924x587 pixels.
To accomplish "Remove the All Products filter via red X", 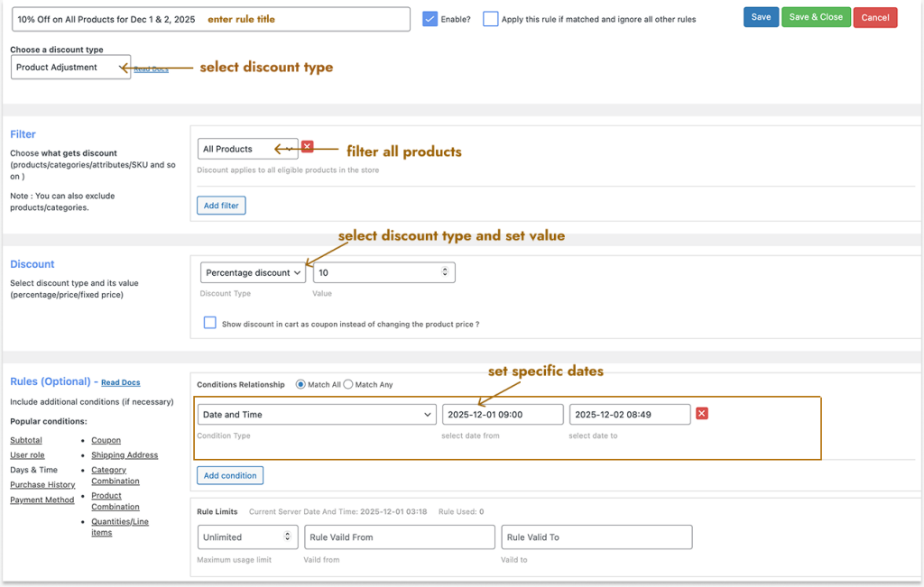I will point(307,145).
